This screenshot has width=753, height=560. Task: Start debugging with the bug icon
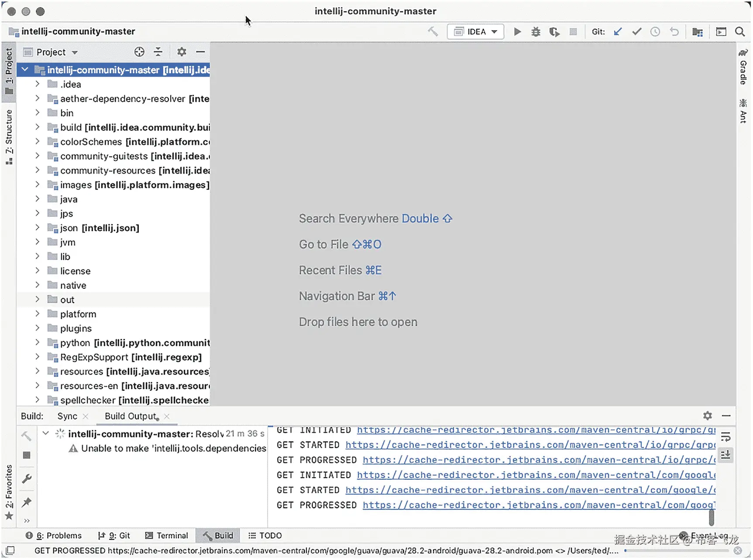536,31
